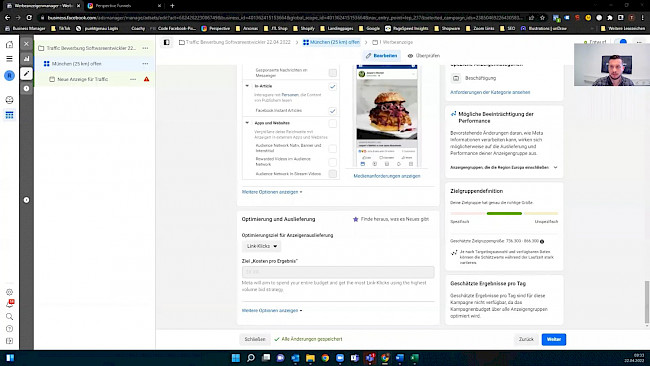Viewport: 650px width, 366px height.
Task: Open the hamburger menu in left rail
Action: click(9, 59)
